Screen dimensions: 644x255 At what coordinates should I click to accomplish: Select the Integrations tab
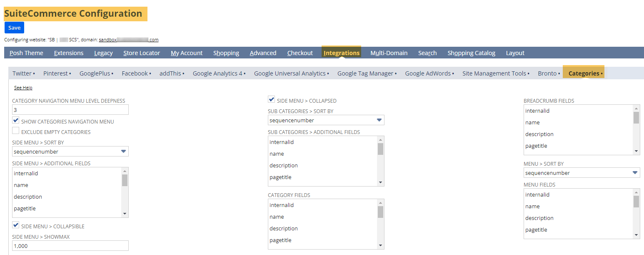click(x=342, y=53)
